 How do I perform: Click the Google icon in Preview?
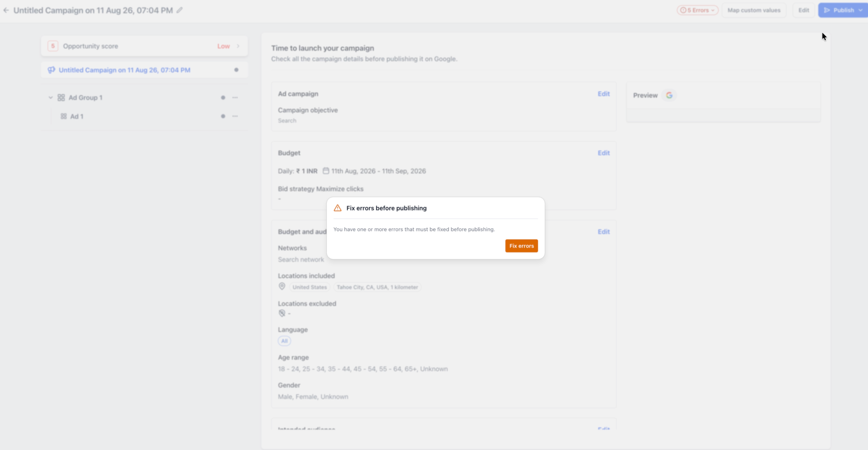pyautogui.click(x=669, y=95)
